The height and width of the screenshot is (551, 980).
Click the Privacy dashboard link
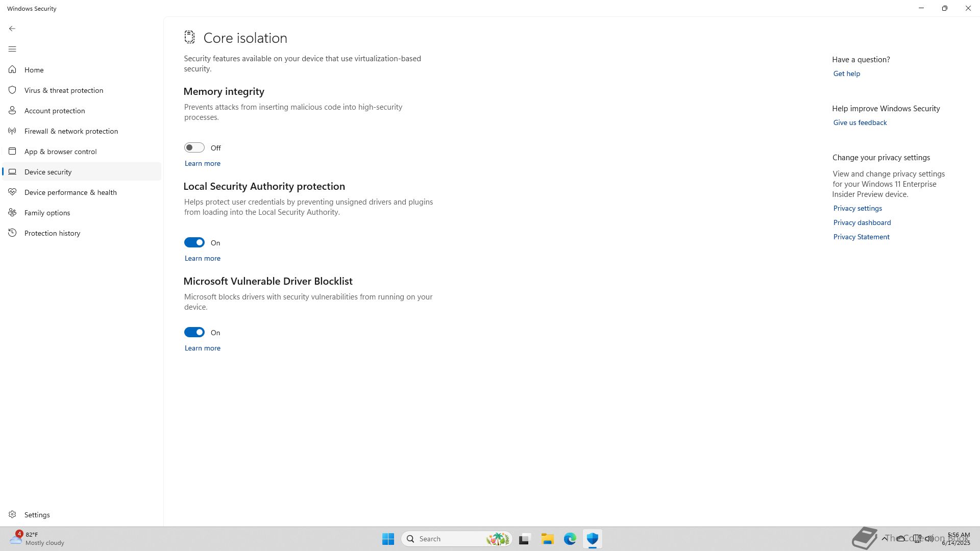pyautogui.click(x=862, y=222)
